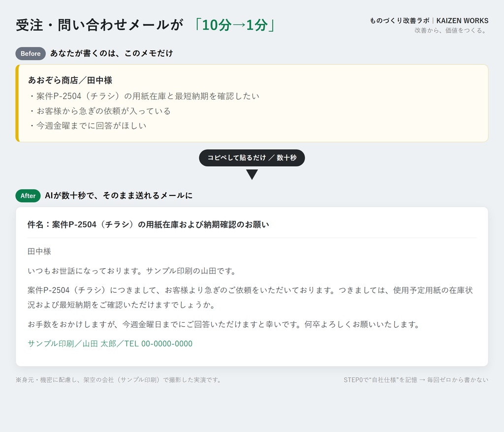This screenshot has width=504, height=432.
Task: Click the email subject line '件名：案件P-2504…'
Action: click(148, 225)
